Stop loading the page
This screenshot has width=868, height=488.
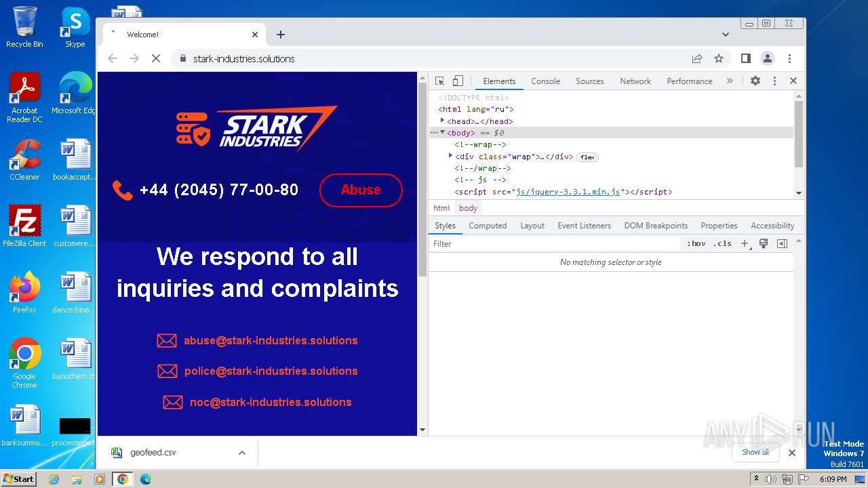156,59
